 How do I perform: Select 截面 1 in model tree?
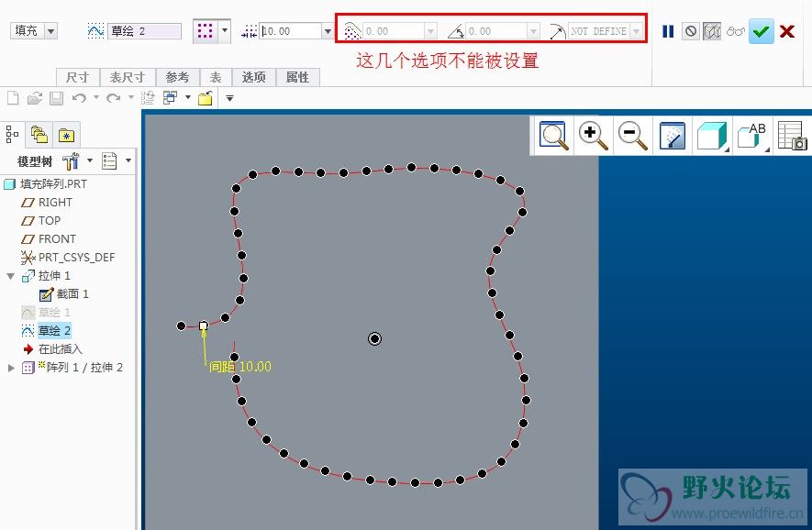tap(64, 294)
